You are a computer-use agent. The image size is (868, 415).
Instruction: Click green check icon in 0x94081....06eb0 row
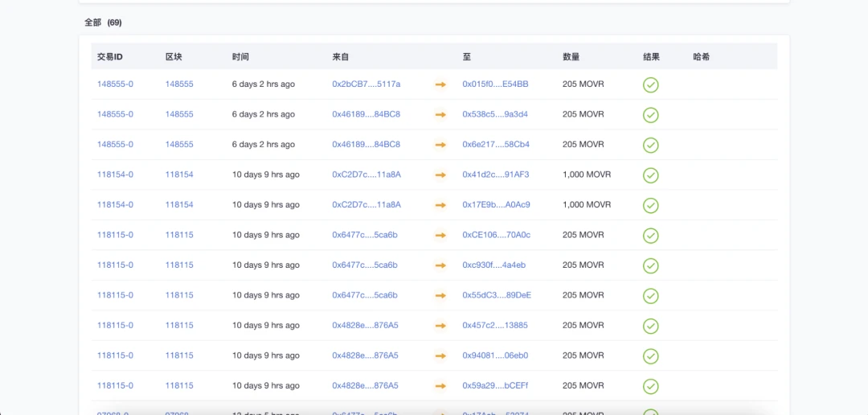coord(650,356)
